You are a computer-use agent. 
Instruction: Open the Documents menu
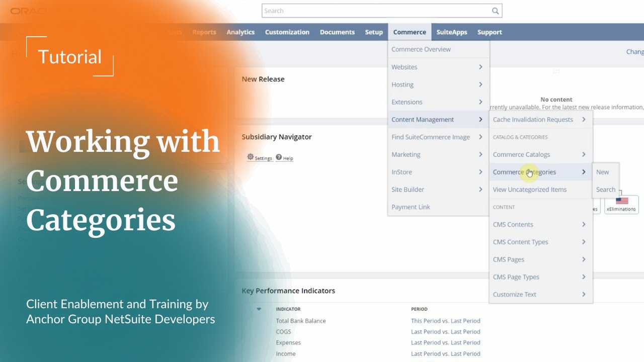pyautogui.click(x=337, y=32)
